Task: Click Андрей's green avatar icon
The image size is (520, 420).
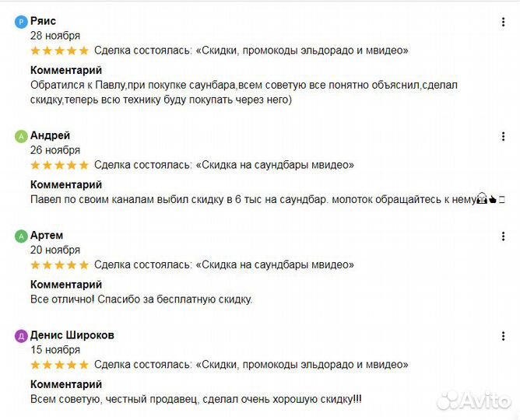Action: (x=21, y=136)
